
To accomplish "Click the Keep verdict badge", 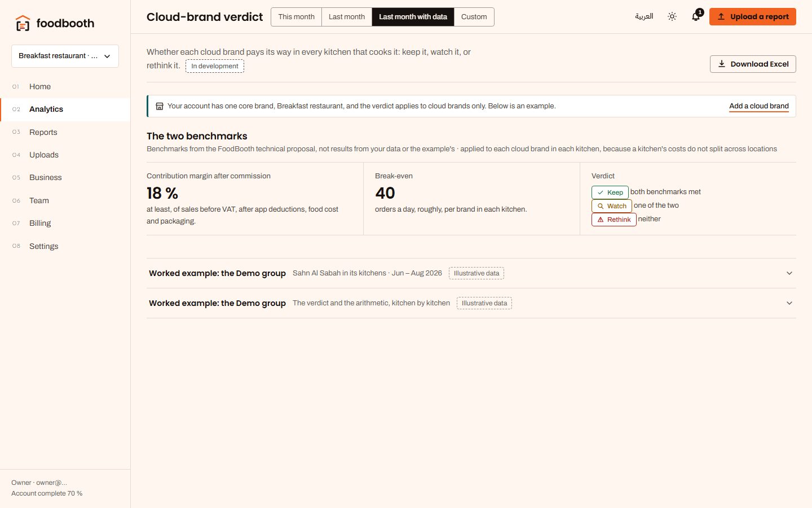I will click(x=610, y=192).
